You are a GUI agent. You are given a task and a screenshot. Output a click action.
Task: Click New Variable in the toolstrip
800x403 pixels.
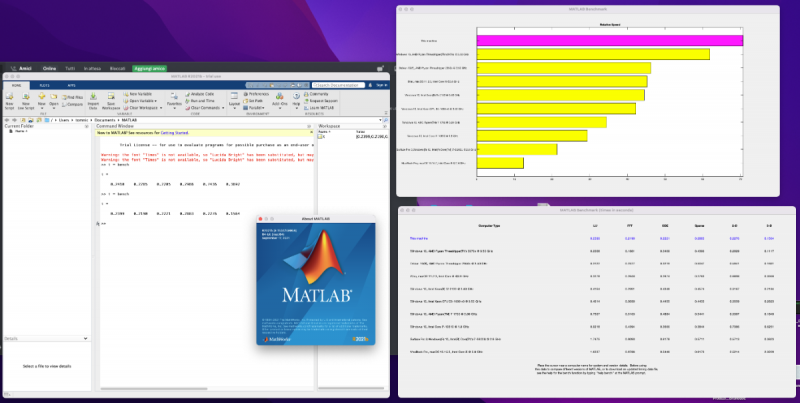(x=137, y=94)
